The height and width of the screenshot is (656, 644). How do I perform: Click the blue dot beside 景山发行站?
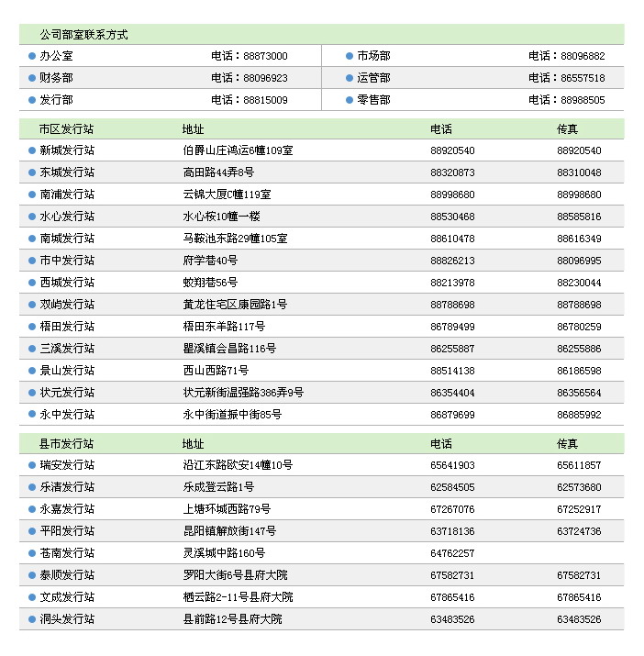point(32,371)
